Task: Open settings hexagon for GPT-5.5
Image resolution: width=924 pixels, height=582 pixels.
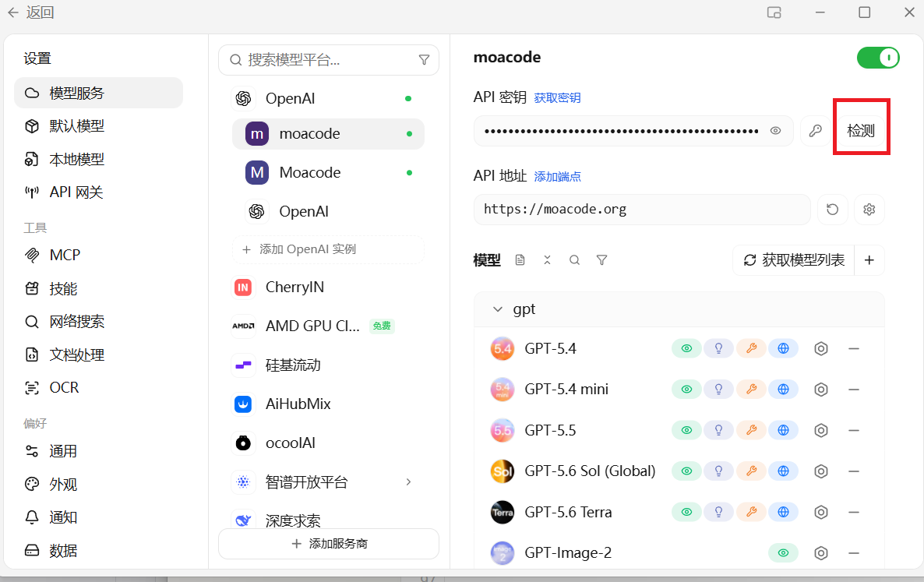Action: coord(821,430)
